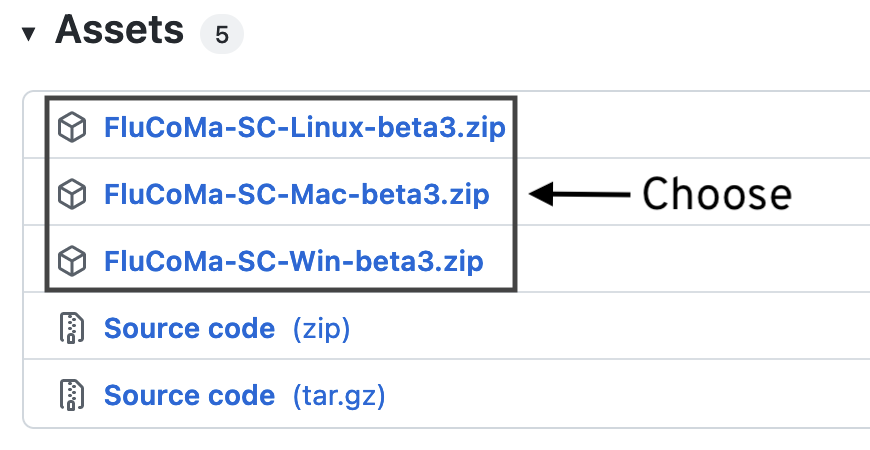Download FluCoMa-SC-Win-beta3.zip
Viewport: 870px width, 450px height.
(x=294, y=261)
